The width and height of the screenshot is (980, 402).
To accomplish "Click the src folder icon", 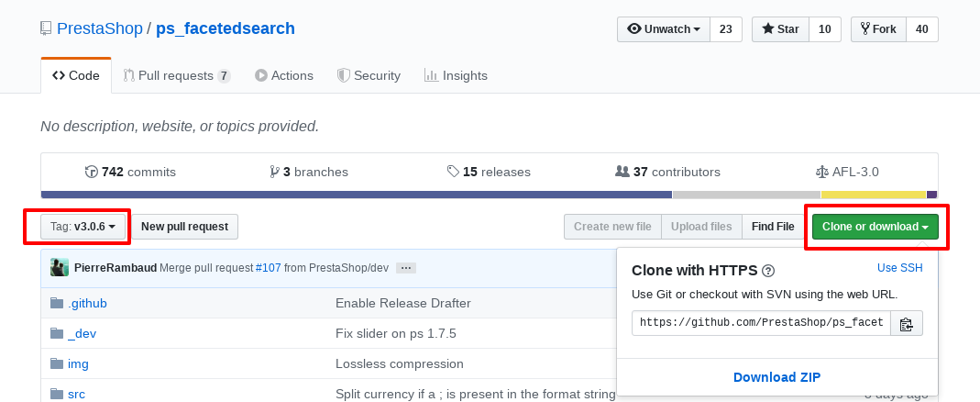I will (x=57, y=394).
